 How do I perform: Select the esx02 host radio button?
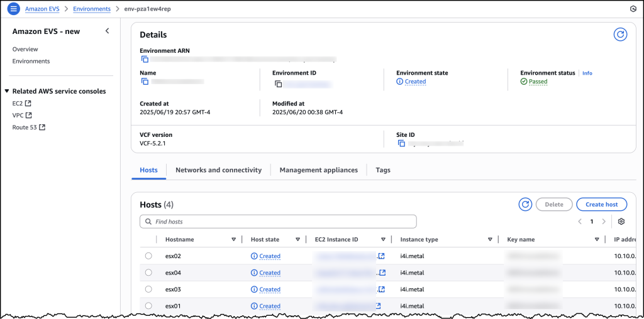coord(148,256)
